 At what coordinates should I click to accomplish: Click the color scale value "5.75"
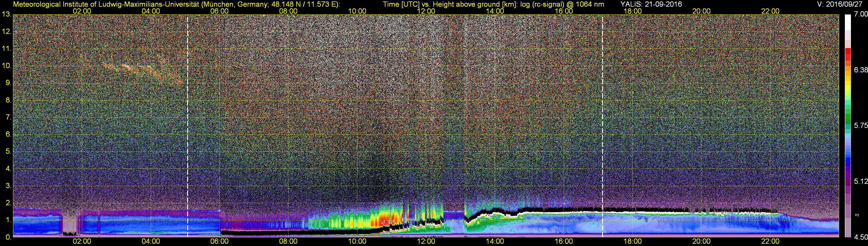click(861, 125)
